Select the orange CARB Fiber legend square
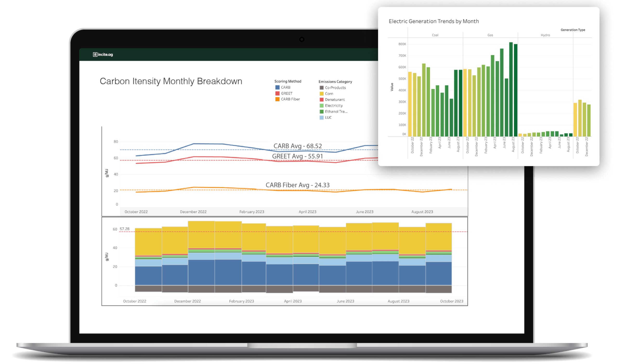626x364 pixels. pyautogui.click(x=278, y=99)
